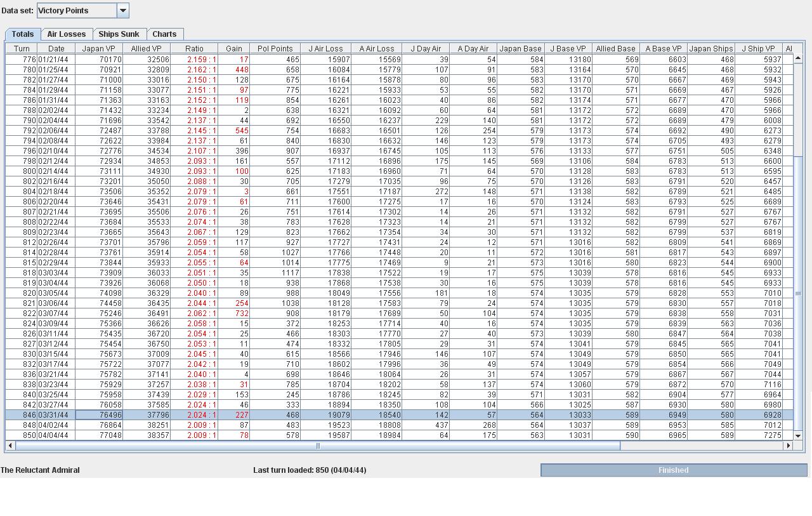Click the vertical scrollbar thumb
The height and width of the screenshot is (516, 812).
pos(798,293)
